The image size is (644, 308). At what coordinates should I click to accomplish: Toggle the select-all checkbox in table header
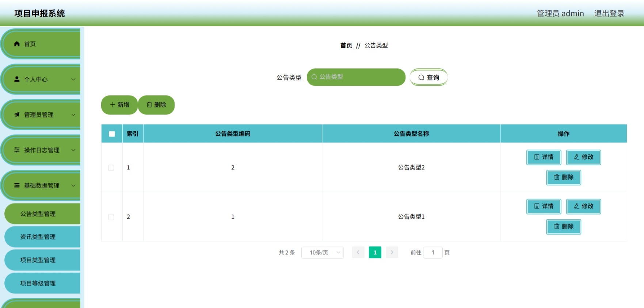coord(112,134)
